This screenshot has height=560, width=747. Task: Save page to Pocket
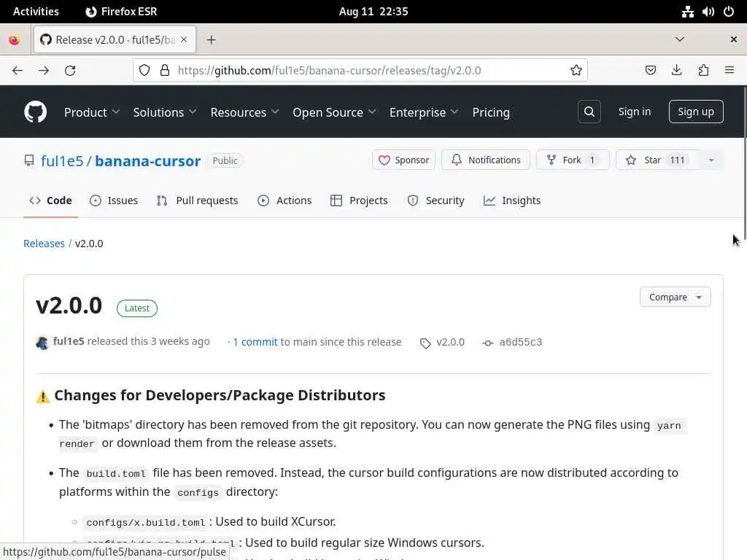click(651, 70)
